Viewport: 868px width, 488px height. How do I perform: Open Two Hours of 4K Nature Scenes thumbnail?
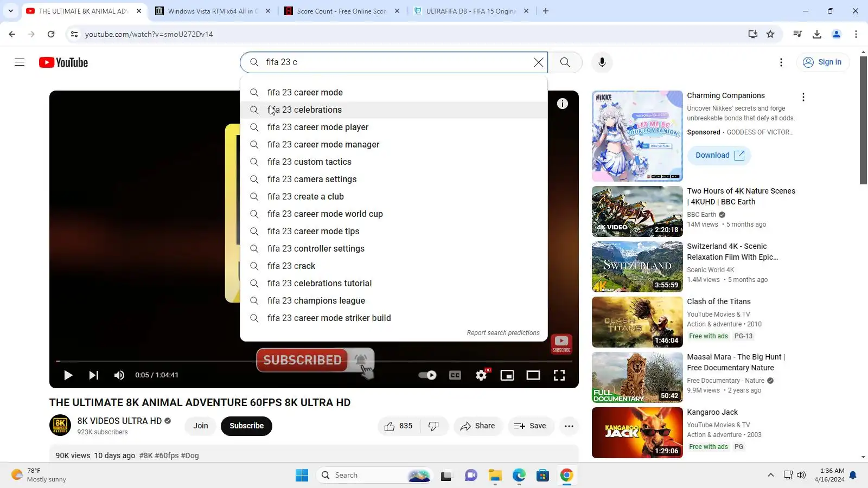[637, 211]
